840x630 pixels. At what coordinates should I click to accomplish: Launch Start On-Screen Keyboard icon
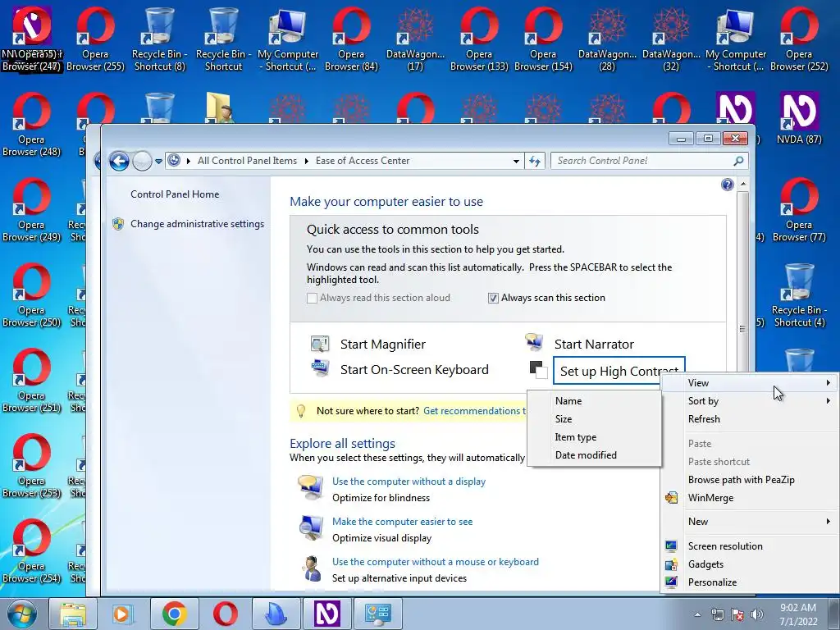320,368
